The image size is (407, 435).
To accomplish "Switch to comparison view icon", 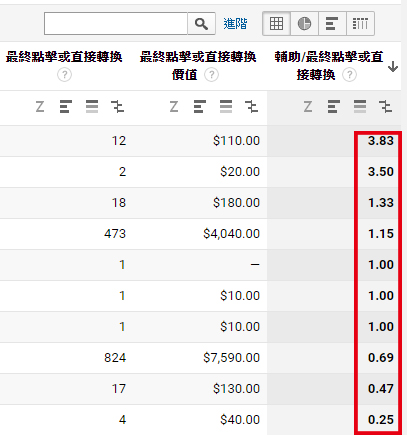I will point(360,23).
